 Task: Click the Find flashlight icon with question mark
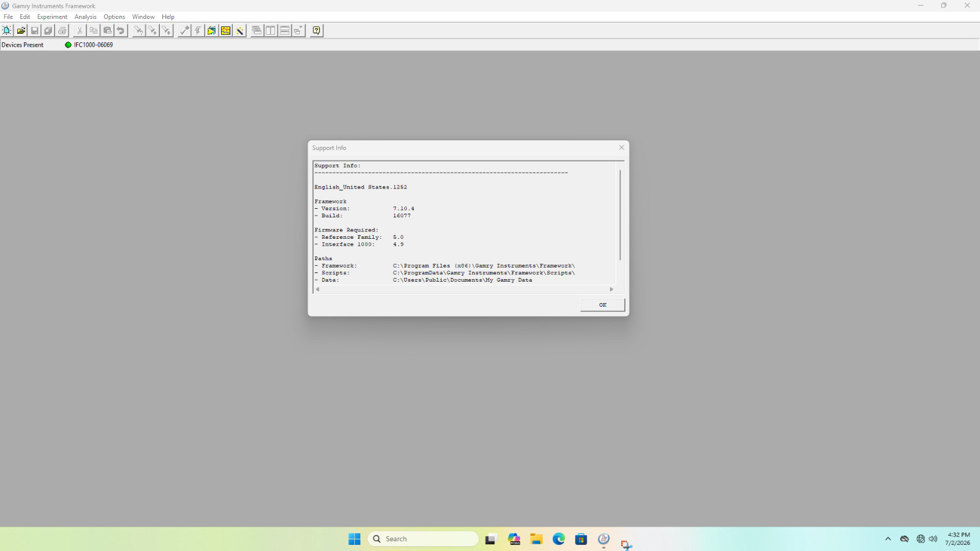click(x=138, y=31)
